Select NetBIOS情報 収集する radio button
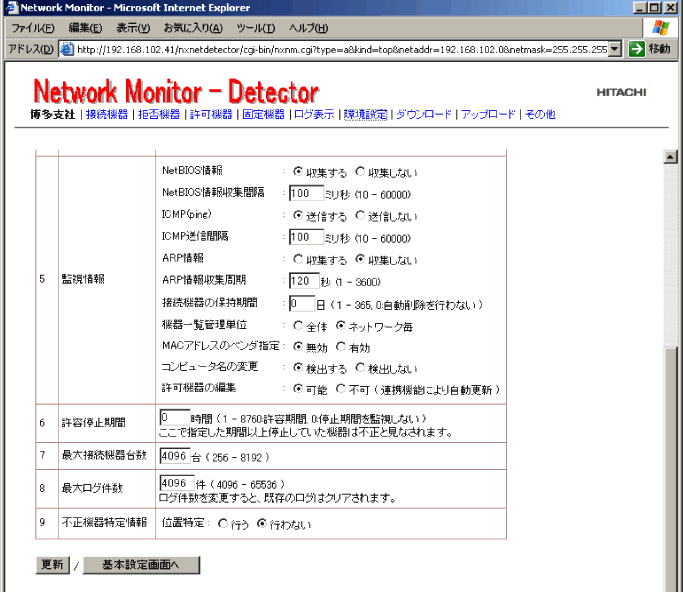Screen dimensions: 683x592 coord(298,172)
